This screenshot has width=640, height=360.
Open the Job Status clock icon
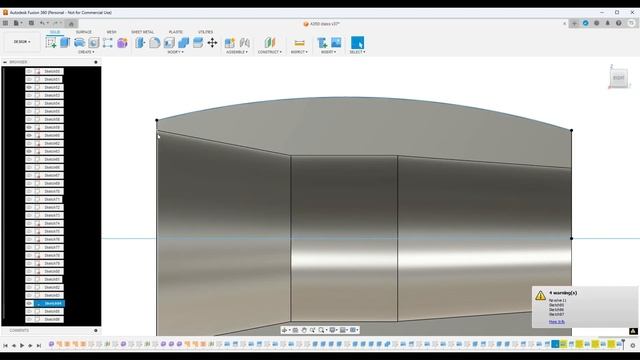(596, 23)
